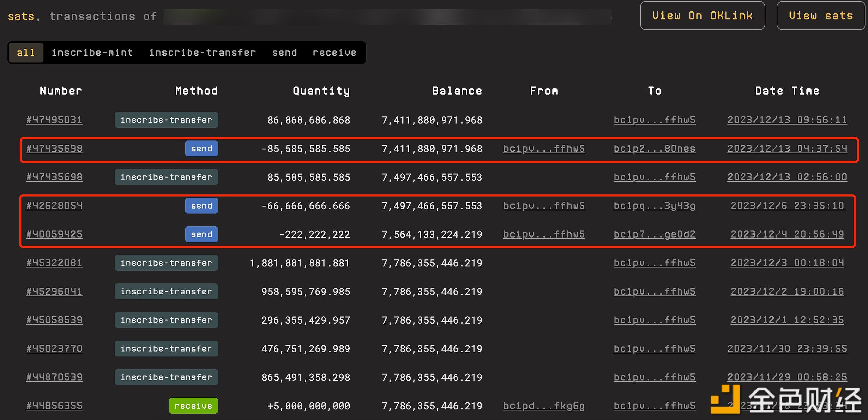Image resolution: width=868 pixels, height=420 pixels.
Task: Click the send badge for #42628054
Action: 201,206
